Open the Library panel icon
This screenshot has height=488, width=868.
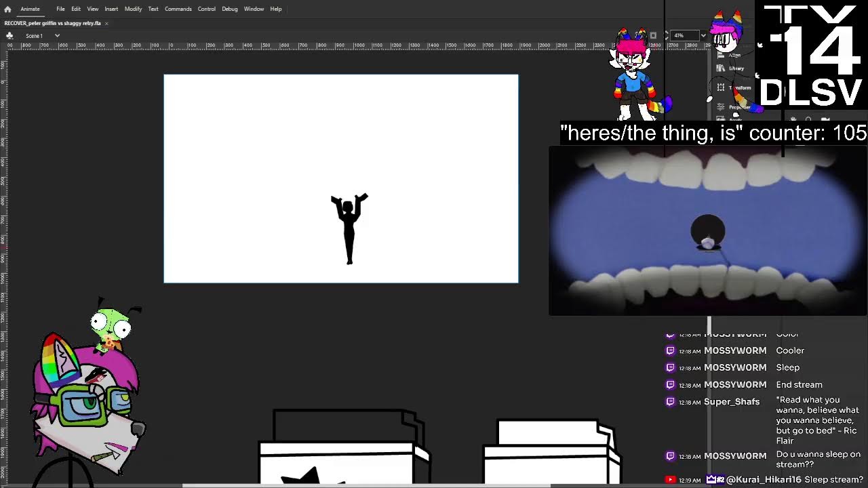click(x=721, y=68)
